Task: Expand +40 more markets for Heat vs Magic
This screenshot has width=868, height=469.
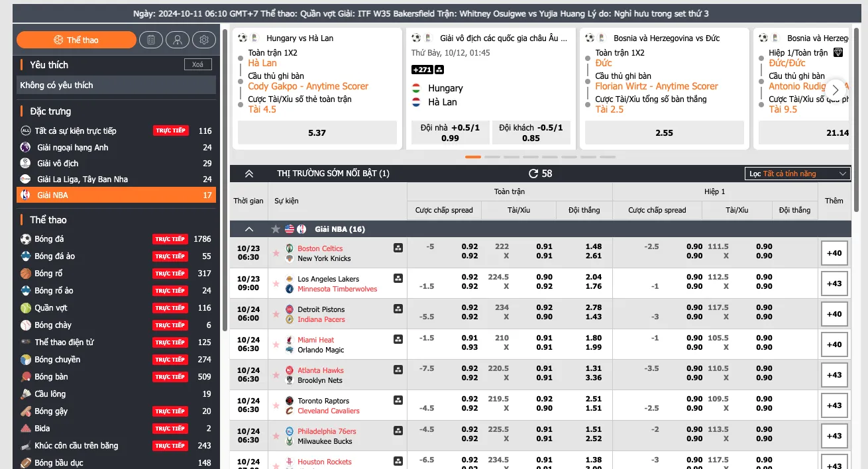Action: pos(834,344)
